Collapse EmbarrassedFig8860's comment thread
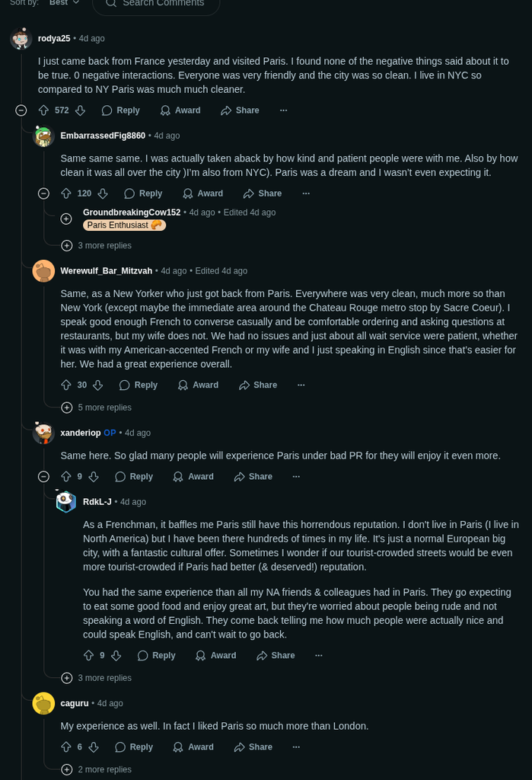Viewport: 532px width, 780px height. (43, 193)
